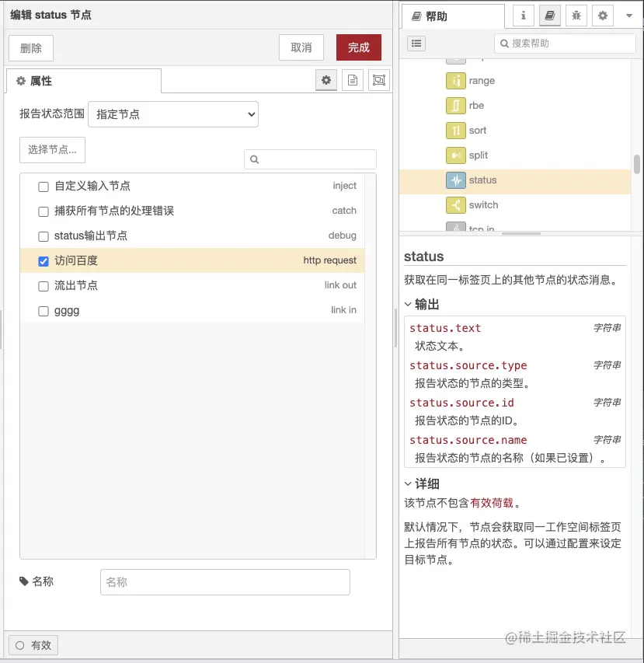The height and width of the screenshot is (663, 644).
Task: Click the 'inject' type label
Action: pyautogui.click(x=344, y=185)
